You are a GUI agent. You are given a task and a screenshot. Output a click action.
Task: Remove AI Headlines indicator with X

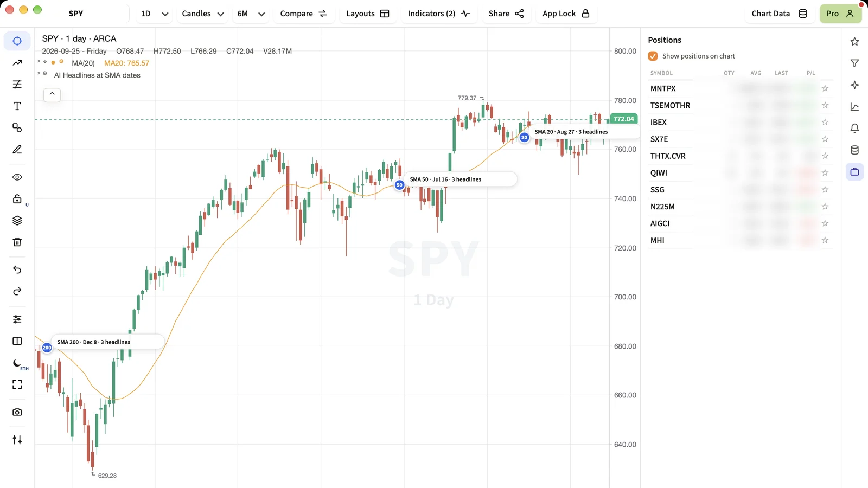point(39,73)
